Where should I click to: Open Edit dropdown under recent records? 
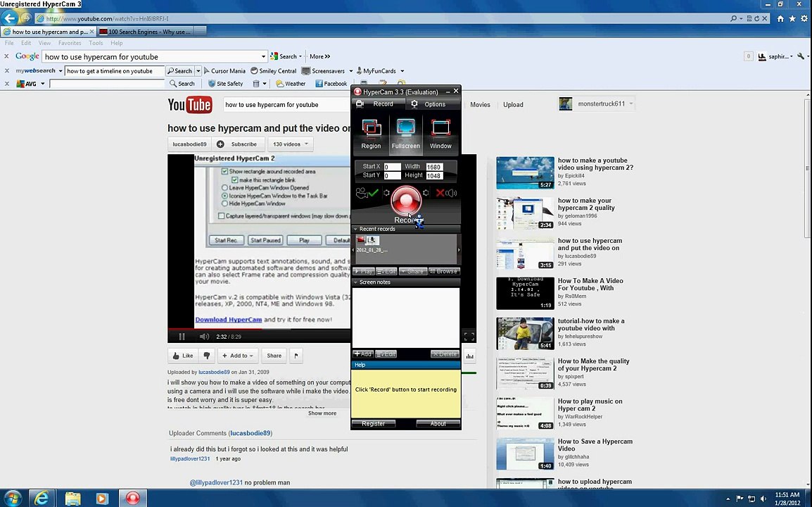click(386, 271)
